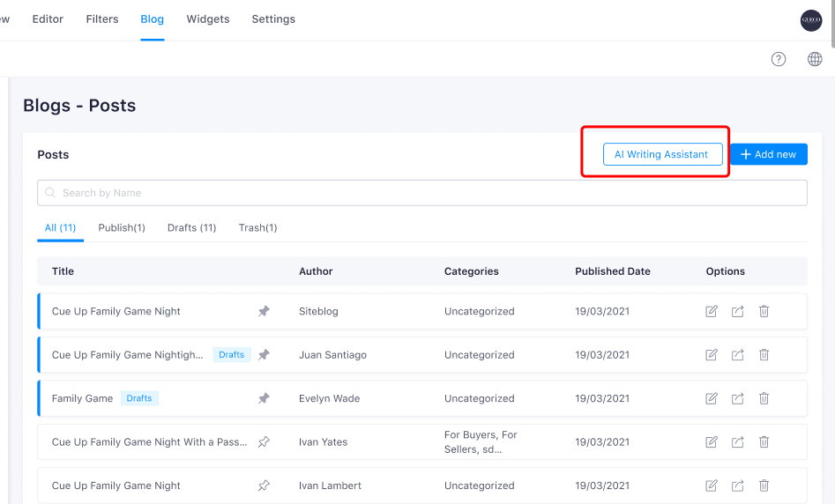This screenshot has width=835, height=504.
Task: Pin the Ivan Lambert post
Action: point(264,485)
